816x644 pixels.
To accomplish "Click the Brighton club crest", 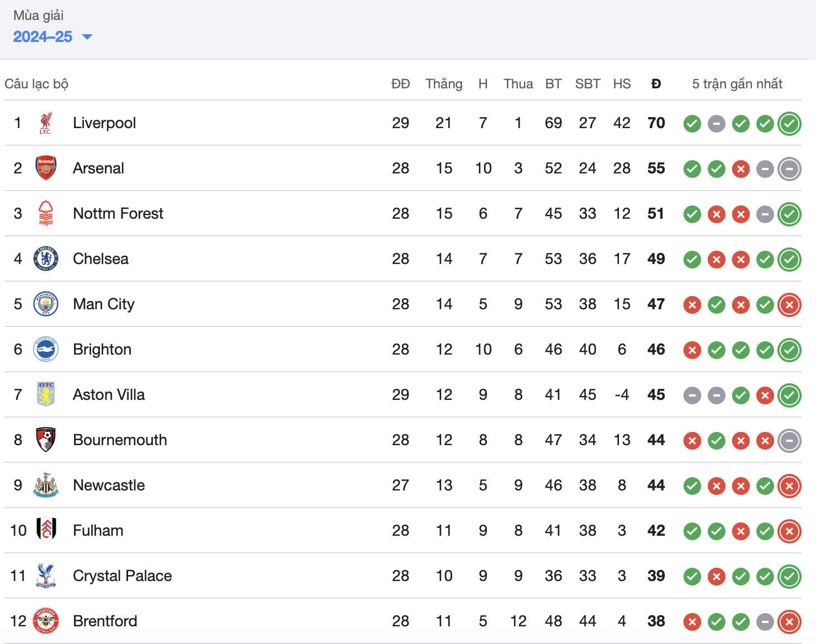I will 46,350.
